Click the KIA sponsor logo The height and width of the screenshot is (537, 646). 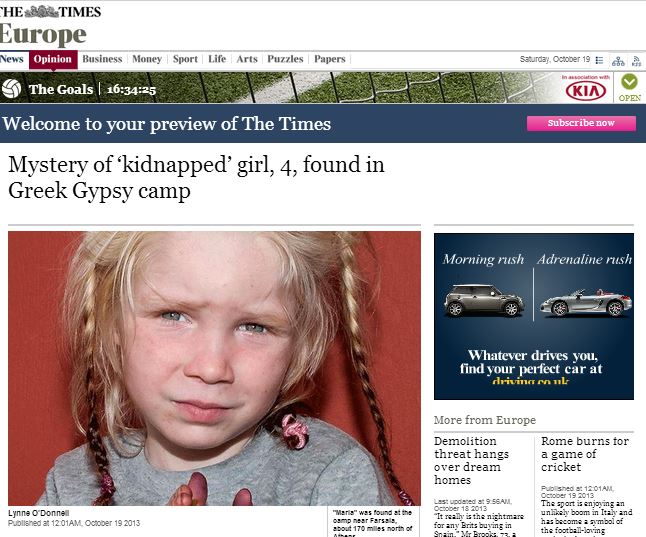(x=586, y=90)
